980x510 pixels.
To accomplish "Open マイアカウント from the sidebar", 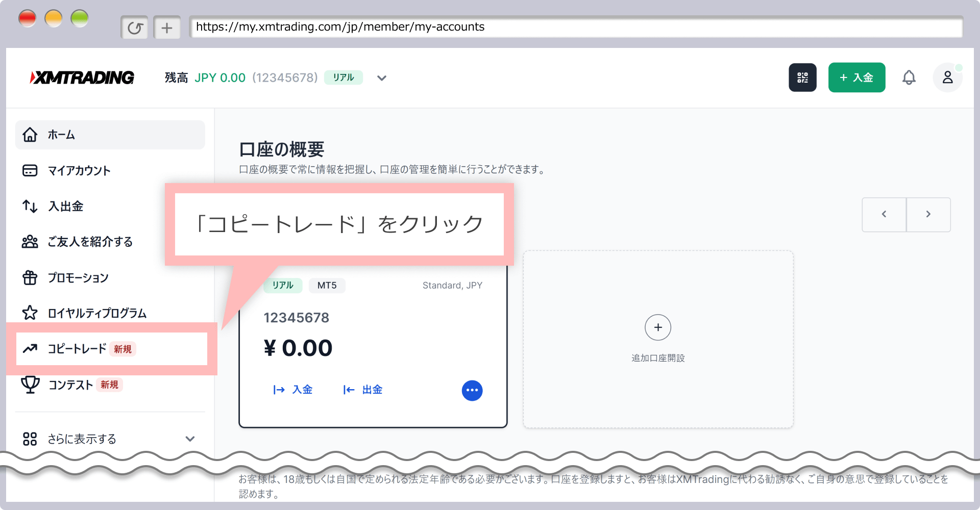I will [79, 170].
